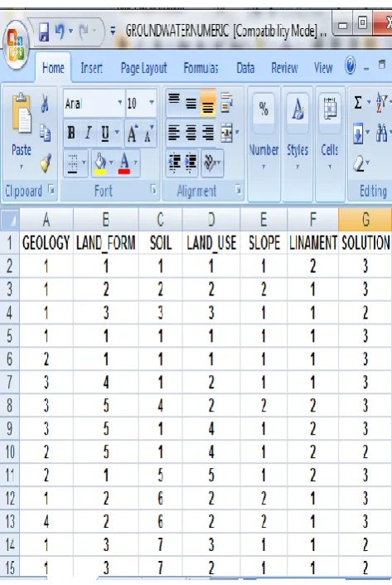392x585 pixels.
Task: Click the Sort & Filter icon
Action: click(x=382, y=102)
